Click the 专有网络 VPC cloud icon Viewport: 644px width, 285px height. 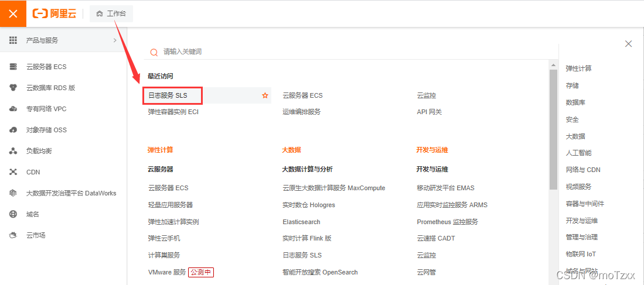tap(13, 109)
